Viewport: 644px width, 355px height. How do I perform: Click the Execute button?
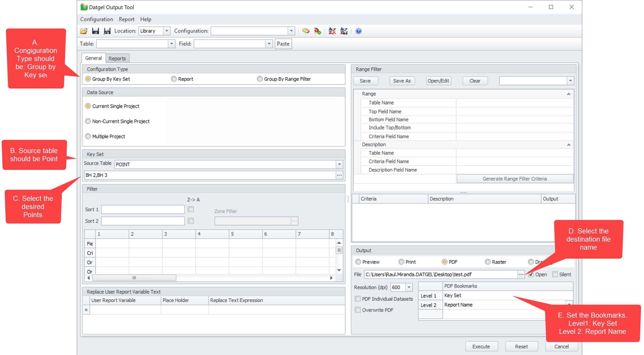tap(481, 346)
